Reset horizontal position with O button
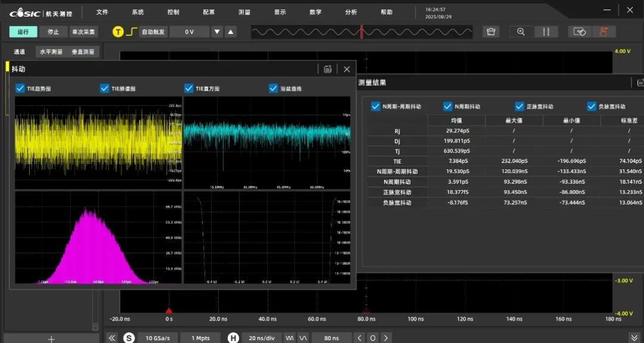This screenshot has width=644, height=343. 373,338
